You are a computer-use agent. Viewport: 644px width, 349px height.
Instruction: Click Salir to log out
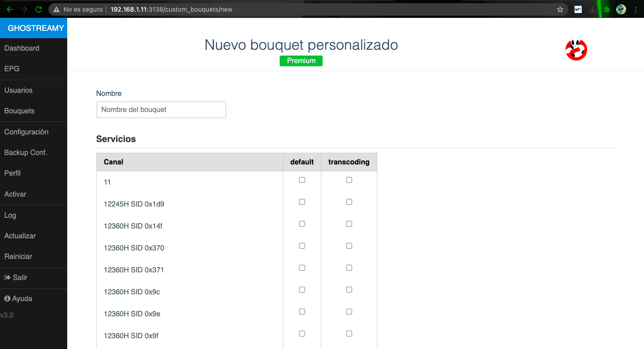point(16,278)
